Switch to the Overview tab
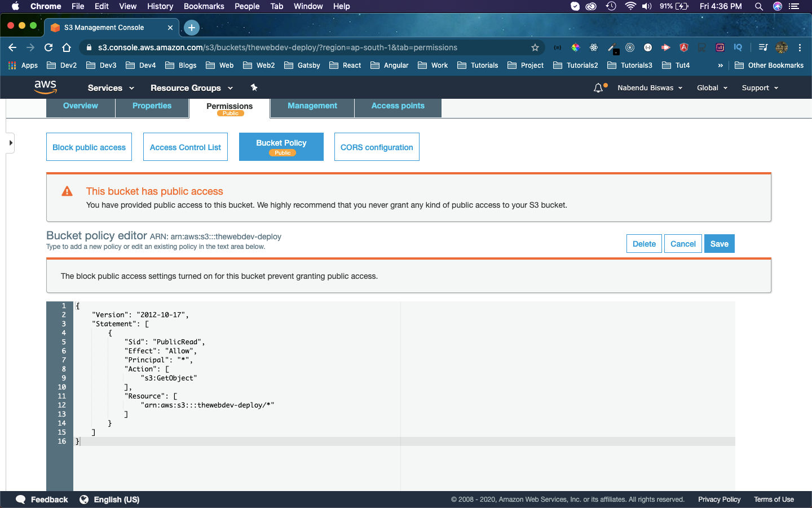This screenshot has width=812, height=508. click(81, 107)
